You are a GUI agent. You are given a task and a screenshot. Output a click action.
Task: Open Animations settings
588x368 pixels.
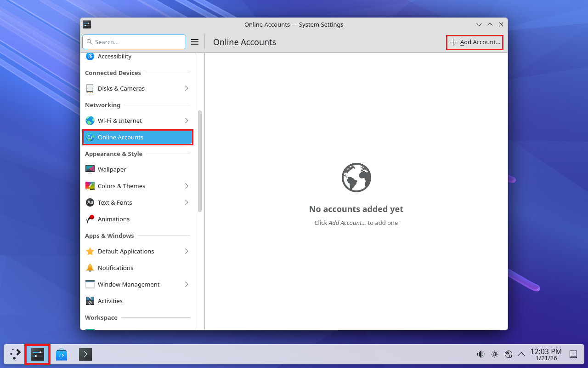pos(113,219)
